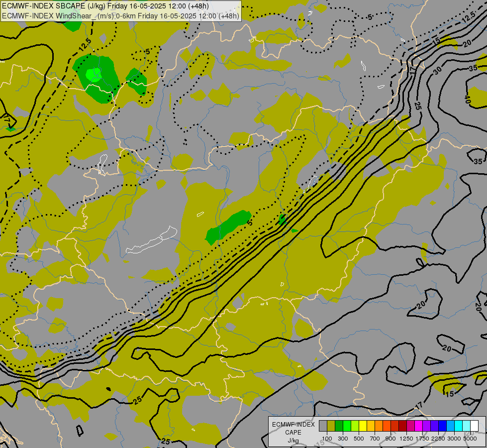Click the legend value 700
Image resolution: width=487 pixels, height=448 pixels.
click(x=375, y=439)
